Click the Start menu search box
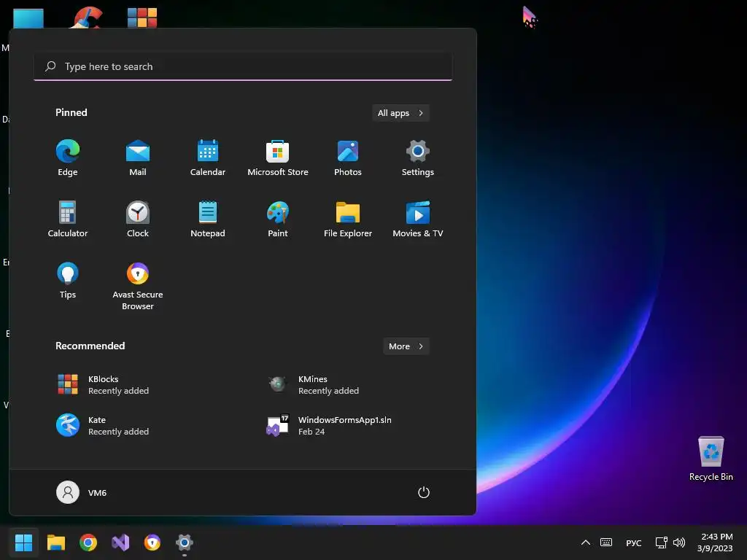This screenshot has height=560, width=747. point(243,66)
